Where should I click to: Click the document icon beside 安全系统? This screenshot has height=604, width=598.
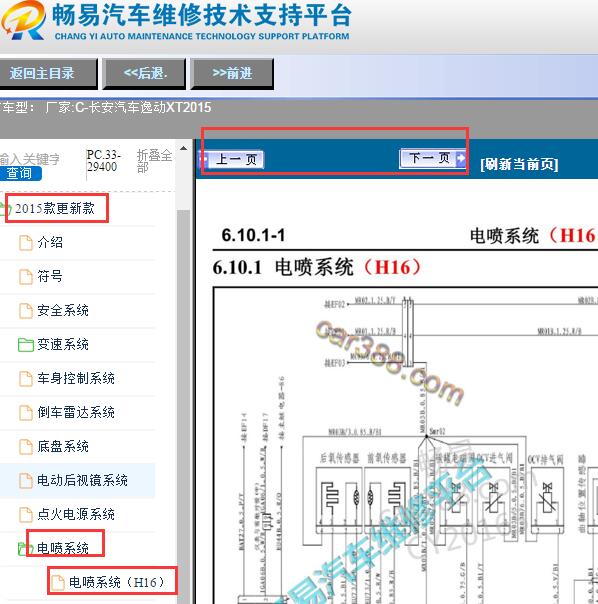[x=26, y=310]
